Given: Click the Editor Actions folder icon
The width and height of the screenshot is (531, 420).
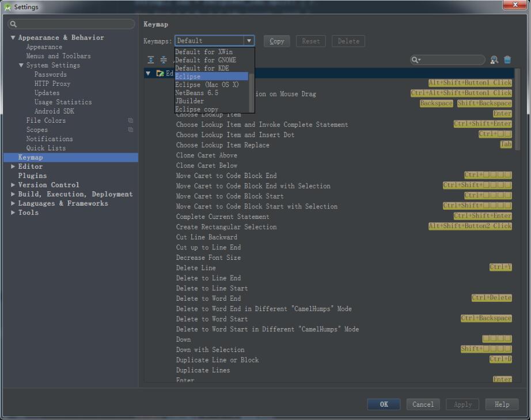Looking at the screenshot, I should tap(160, 73).
